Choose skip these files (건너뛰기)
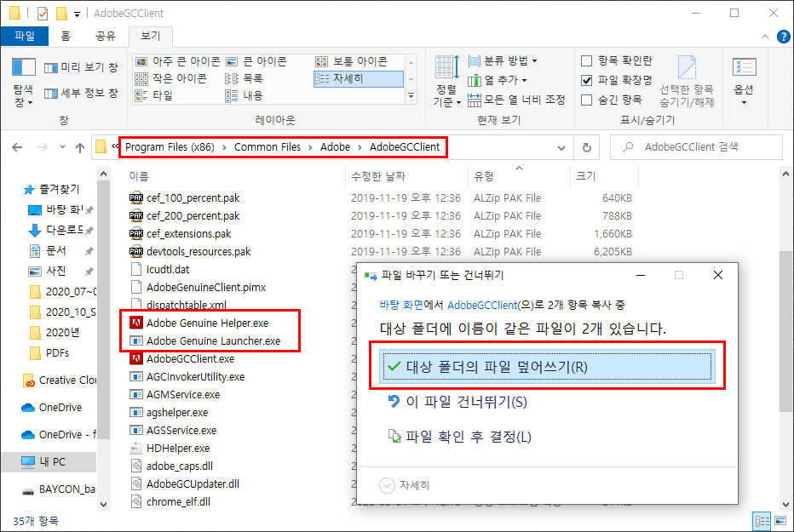Screen dimensions: 794x532 457,402
